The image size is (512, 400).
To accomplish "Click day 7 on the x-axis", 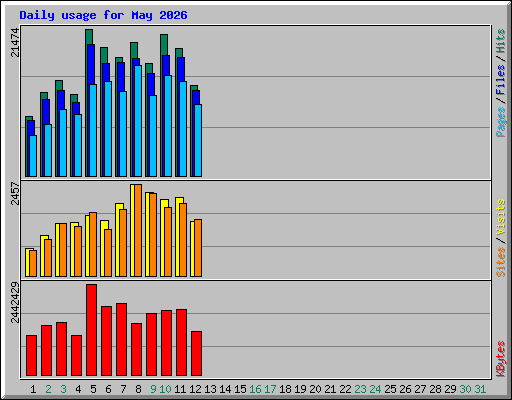I will (x=123, y=389).
